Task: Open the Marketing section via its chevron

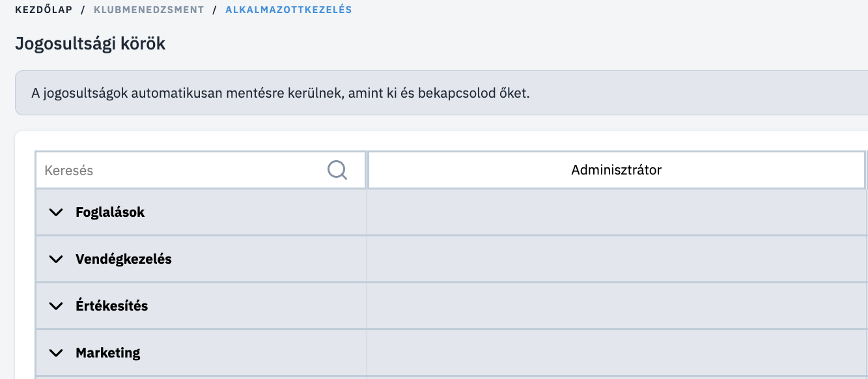Action: coord(56,353)
